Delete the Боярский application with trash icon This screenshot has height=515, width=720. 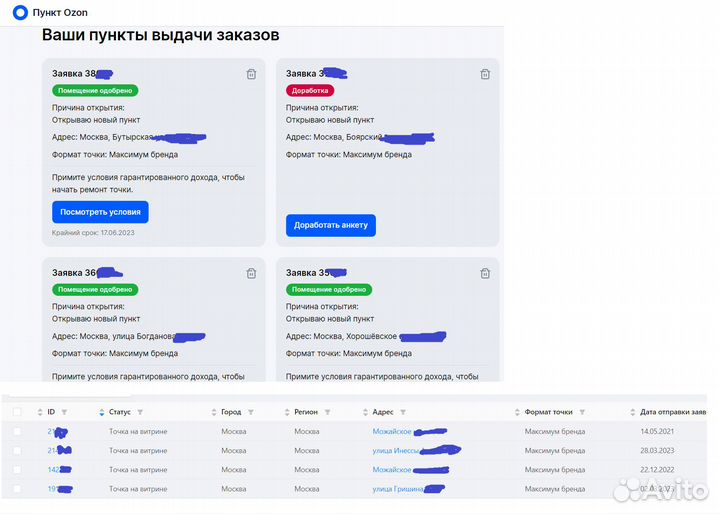click(x=485, y=74)
